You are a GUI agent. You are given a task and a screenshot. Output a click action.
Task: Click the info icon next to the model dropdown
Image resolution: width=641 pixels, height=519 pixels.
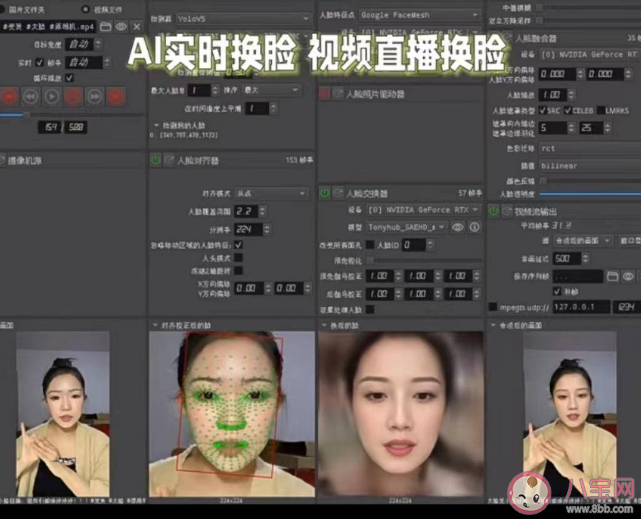click(474, 227)
